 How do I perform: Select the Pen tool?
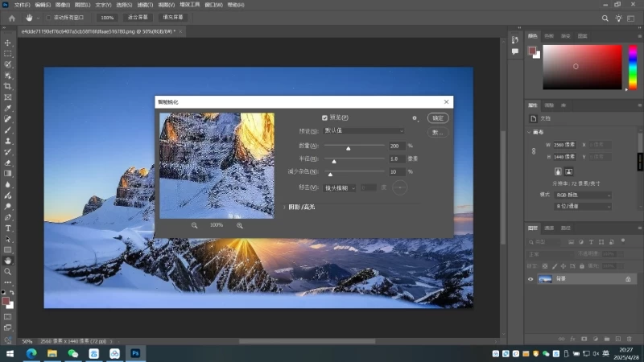coord(8,217)
